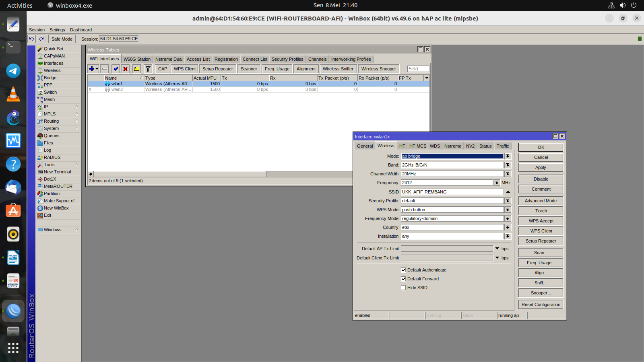The width and height of the screenshot is (644, 362).
Task: Click the Redo arrow icon in WinBox toolbar
Action: tap(41, 39)
